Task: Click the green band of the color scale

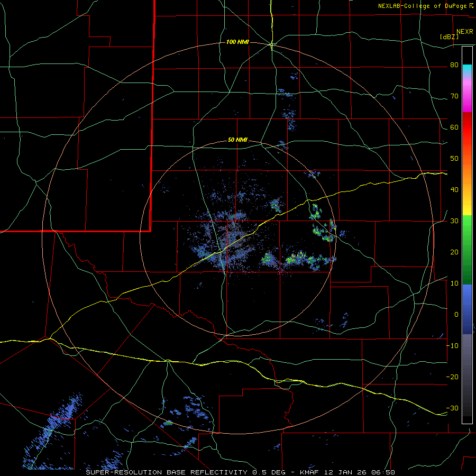Action: point(467,250)
